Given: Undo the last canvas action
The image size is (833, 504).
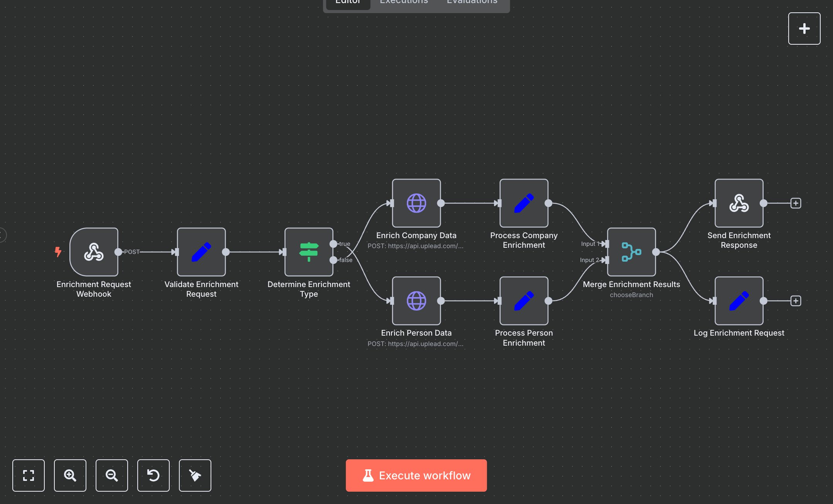Looking at the screenshot, I should tap(153, 475).
